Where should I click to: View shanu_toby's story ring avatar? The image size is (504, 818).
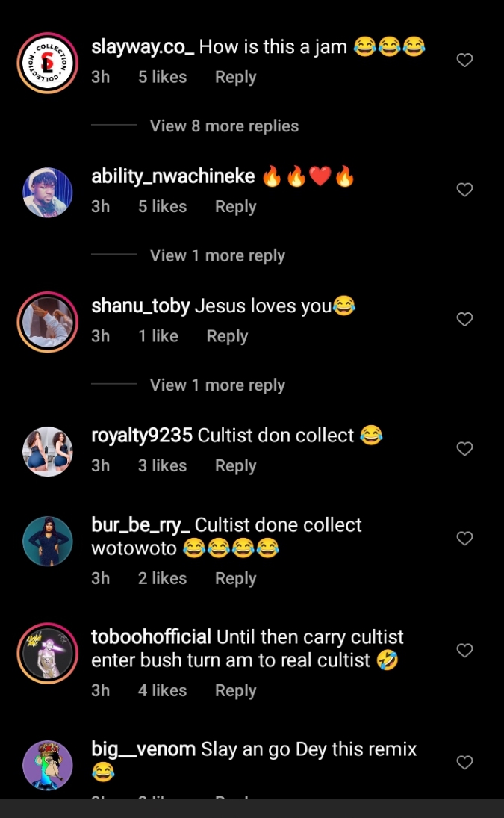[48, 322]
